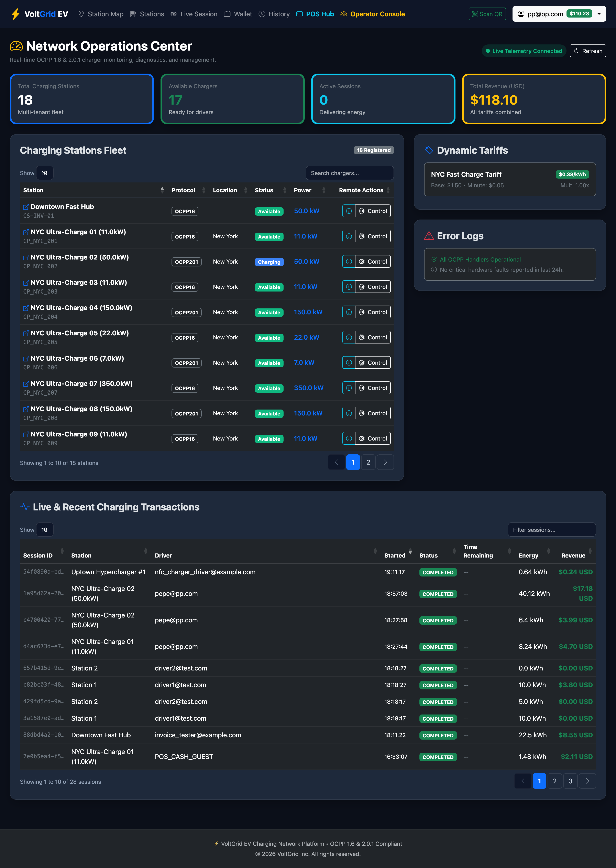Click the Filter sessions field
Image resolution: width=616 pixels, height=868 pixels.
[x=551, y=530]
